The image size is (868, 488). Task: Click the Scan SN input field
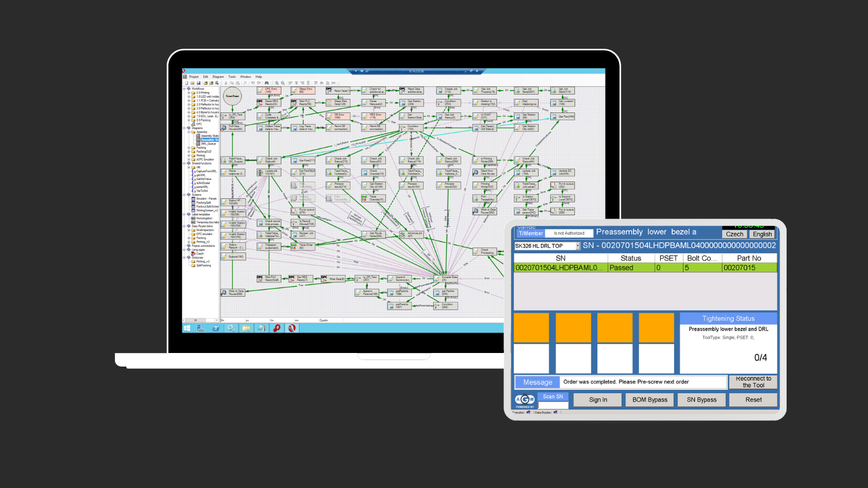[553, 405]
